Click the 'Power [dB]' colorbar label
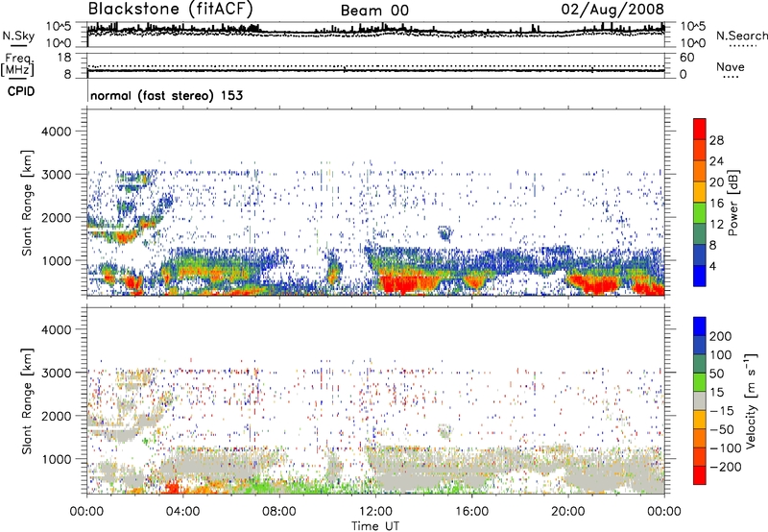The height and width of the screenshot is (532, 768). click(x=732, y=203)
